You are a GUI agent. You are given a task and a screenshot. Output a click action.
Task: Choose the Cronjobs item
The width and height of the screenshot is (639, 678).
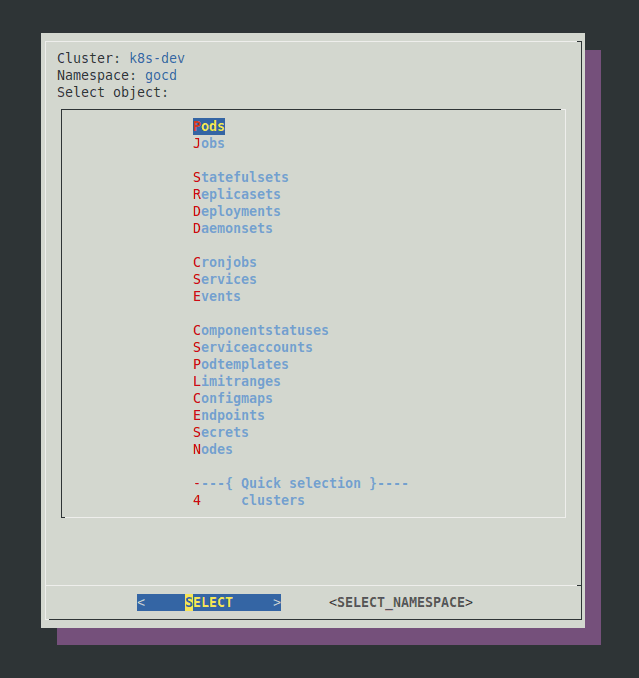[225, 263]
